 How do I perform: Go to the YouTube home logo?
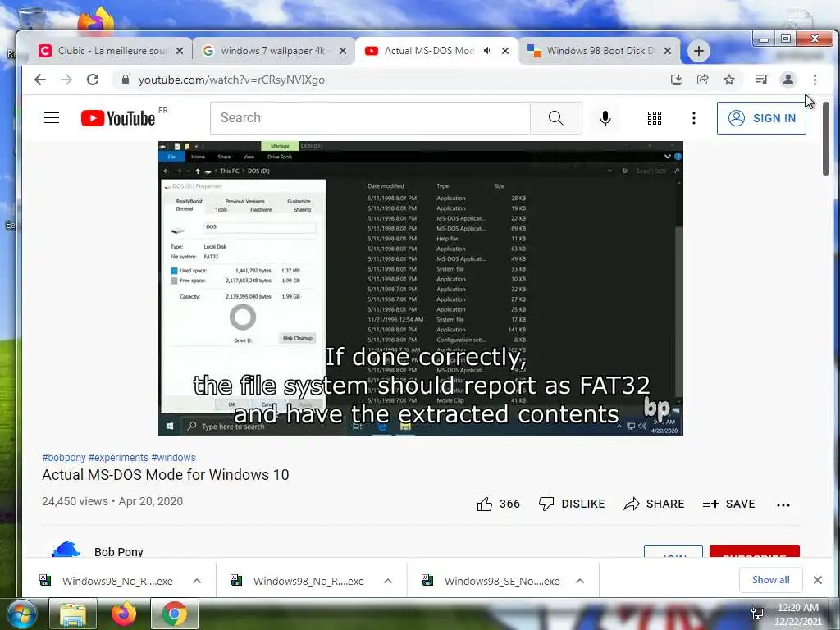(118, 118)
